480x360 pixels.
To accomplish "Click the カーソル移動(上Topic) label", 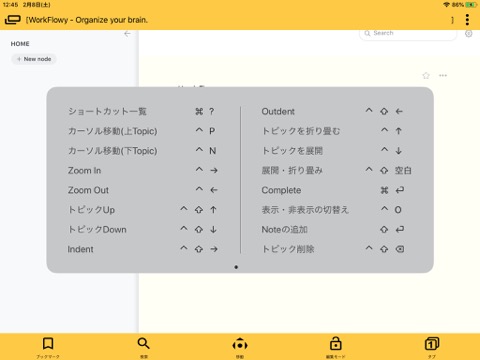I will pyautogui.click(x=113, y=131).
